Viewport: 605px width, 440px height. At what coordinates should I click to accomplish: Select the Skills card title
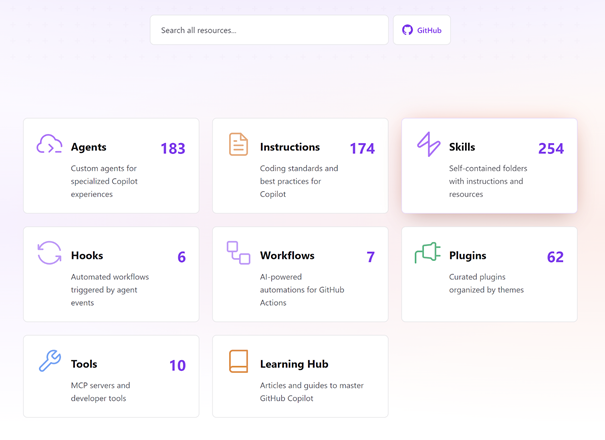pos(462,147)
